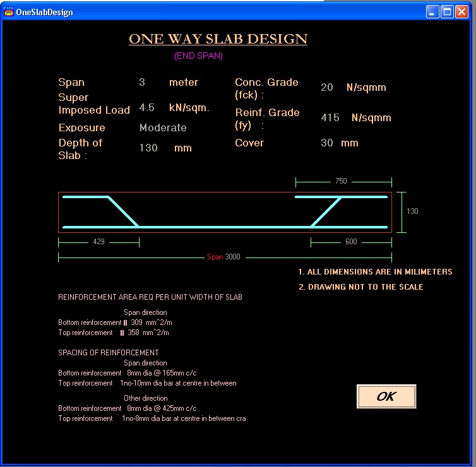The height and width of the screenshot is (467, 476).
Task: Click the OK button
Action: pos(386,396)
